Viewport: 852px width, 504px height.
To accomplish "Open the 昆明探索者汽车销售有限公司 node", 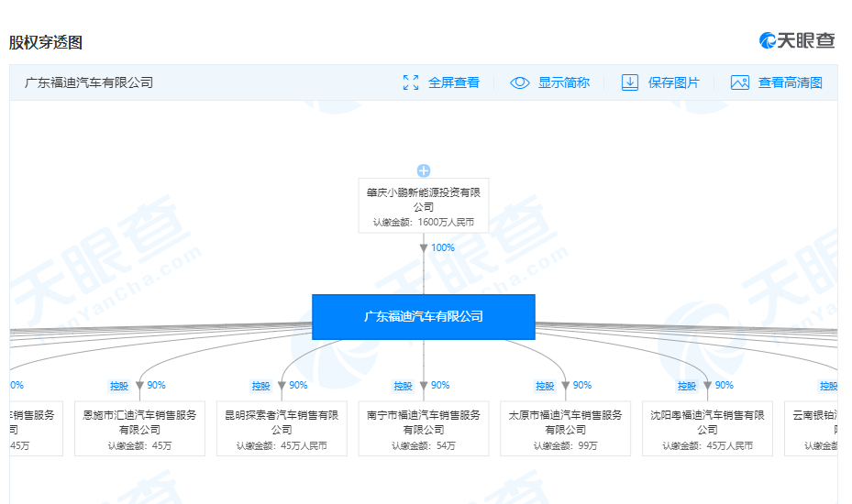I will pos(282,429).
